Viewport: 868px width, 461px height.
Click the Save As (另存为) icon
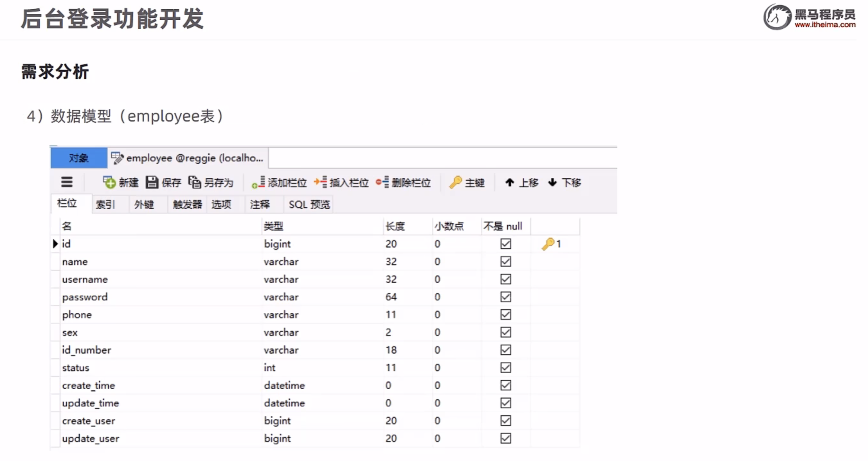(x=195, y=182)
